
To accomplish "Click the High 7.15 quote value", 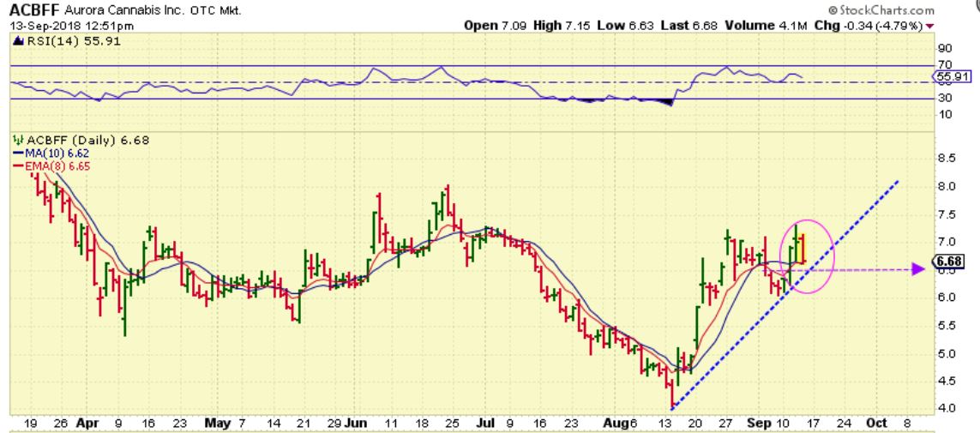I will [x=562, y=27].
